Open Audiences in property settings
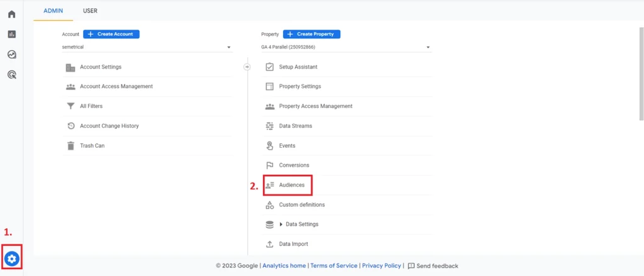This screenshot has height=276, width=644. point(291,185)
